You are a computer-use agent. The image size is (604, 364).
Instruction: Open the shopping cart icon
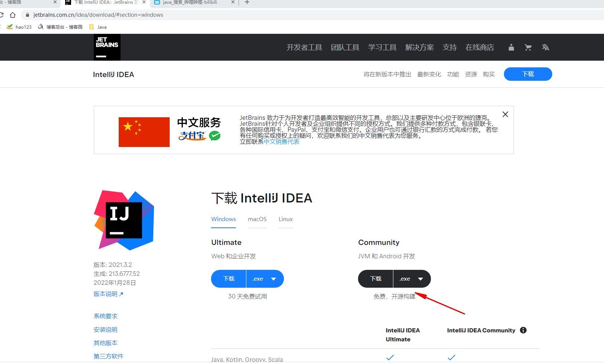(528, 47)
